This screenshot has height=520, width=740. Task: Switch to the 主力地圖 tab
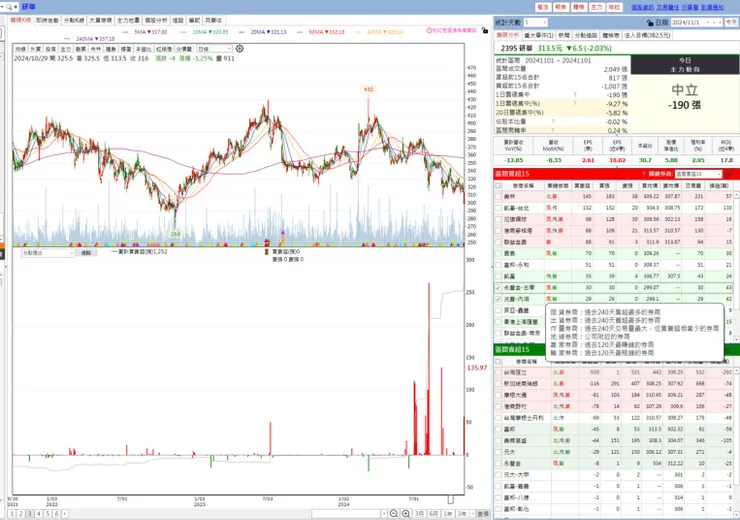click(x=128, y=20)
